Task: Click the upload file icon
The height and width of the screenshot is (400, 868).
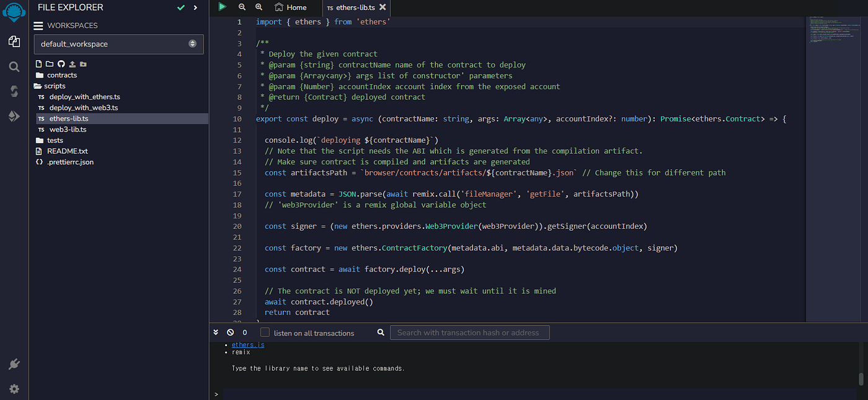Action: pos(72,64)
